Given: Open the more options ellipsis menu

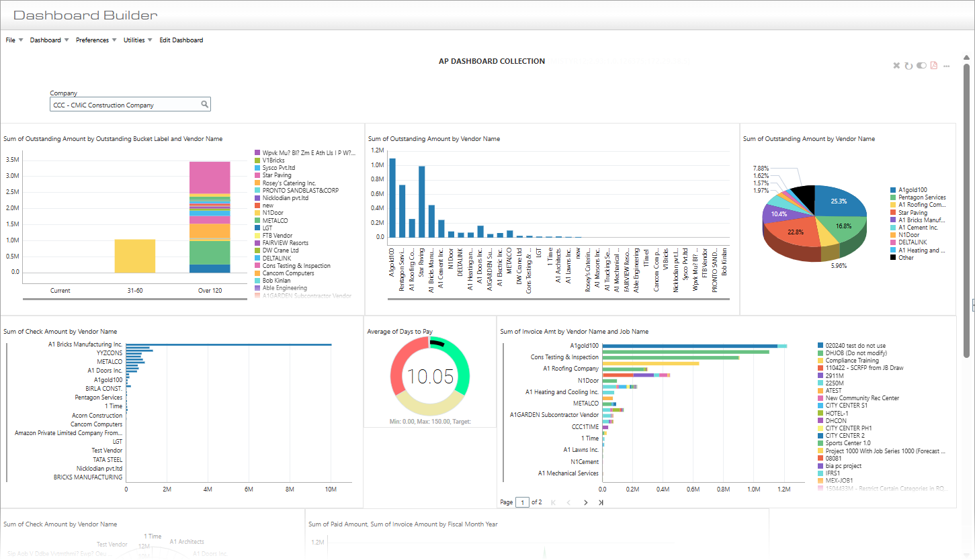Looking at the screenshot, I should pos(947,65).
